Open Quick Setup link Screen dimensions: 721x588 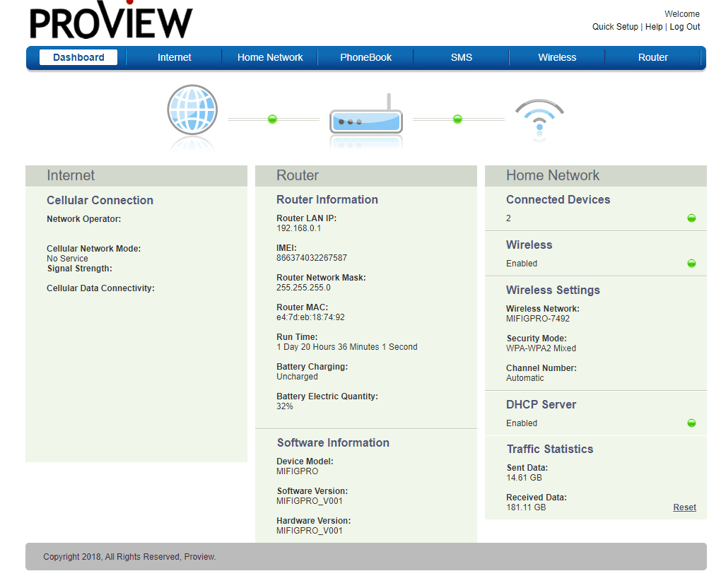[615, 27]
